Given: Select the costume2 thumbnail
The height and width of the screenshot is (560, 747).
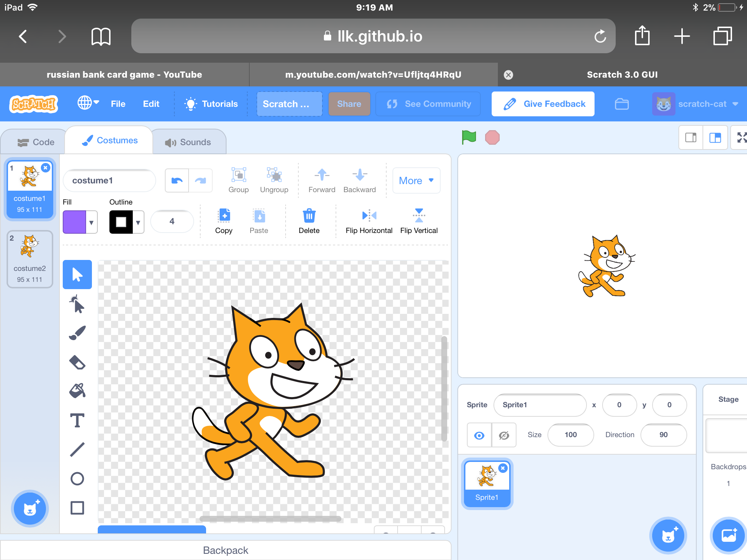Looking at the screenshot, I should tap(30, 258).
